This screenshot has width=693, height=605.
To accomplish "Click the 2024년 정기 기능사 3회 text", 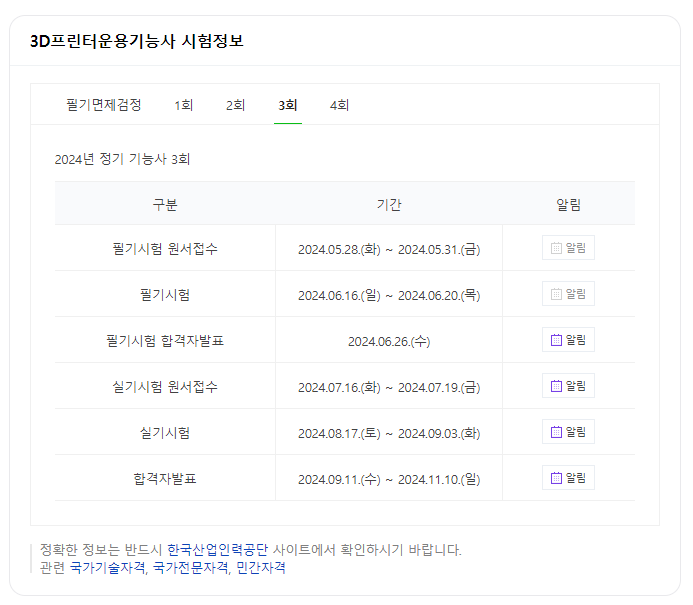I will click(x=122, y=159).
